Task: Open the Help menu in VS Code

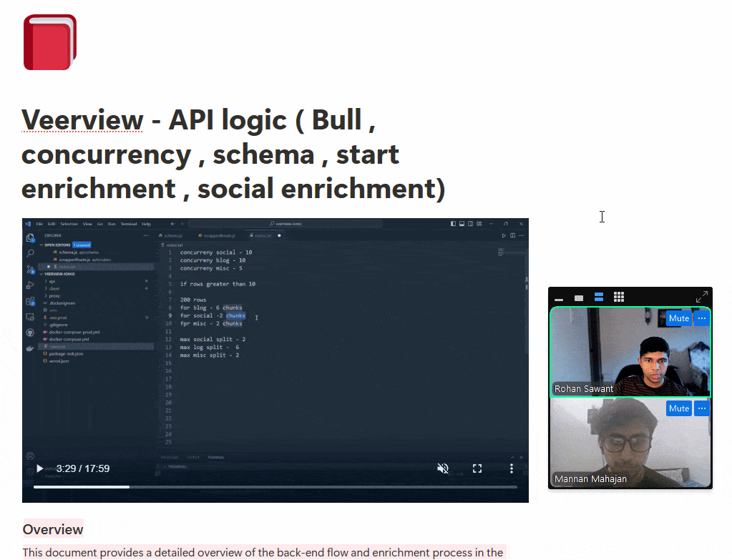Action: point(147,224)
